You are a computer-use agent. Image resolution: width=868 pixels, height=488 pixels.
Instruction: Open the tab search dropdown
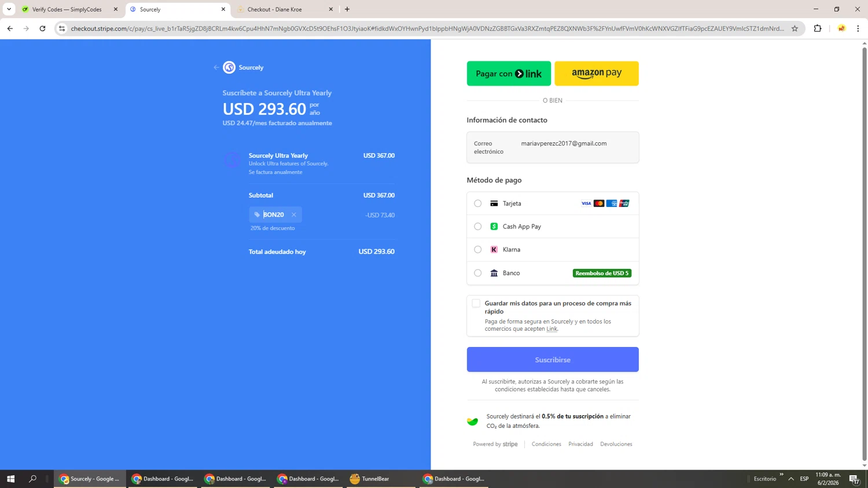click(x=9, y=9)
